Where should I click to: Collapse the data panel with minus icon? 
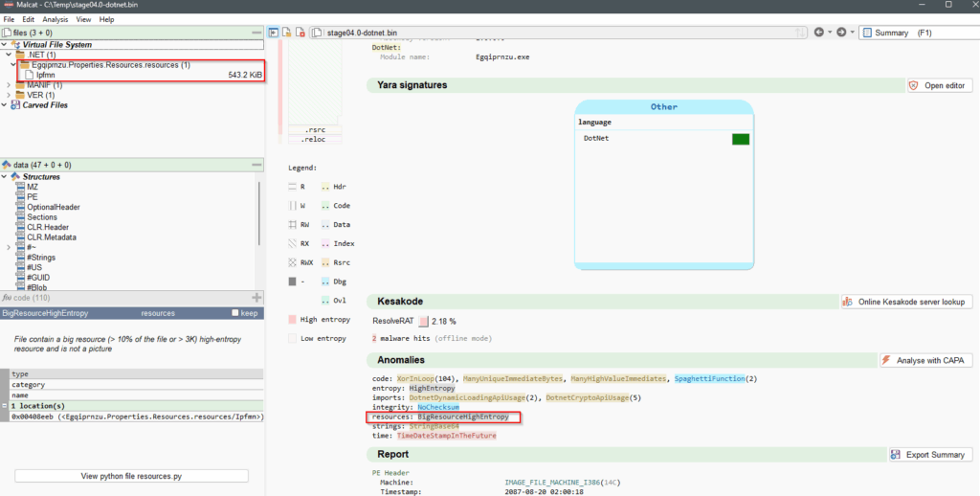coord(256,165)
